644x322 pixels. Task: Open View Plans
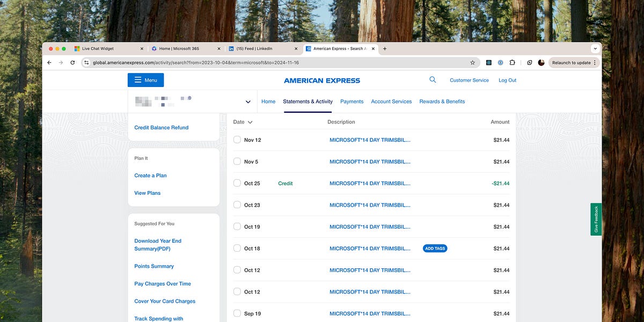[147, 193]
